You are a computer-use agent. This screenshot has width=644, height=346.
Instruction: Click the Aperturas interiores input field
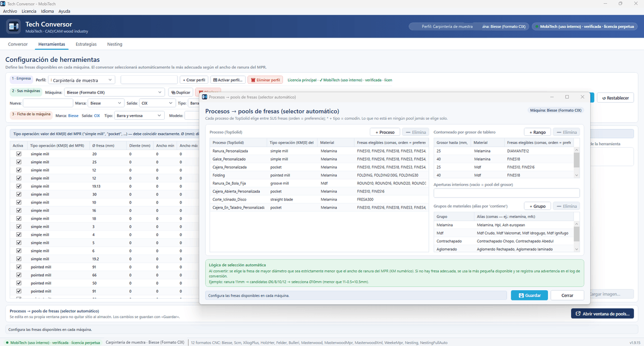(507, 193)
